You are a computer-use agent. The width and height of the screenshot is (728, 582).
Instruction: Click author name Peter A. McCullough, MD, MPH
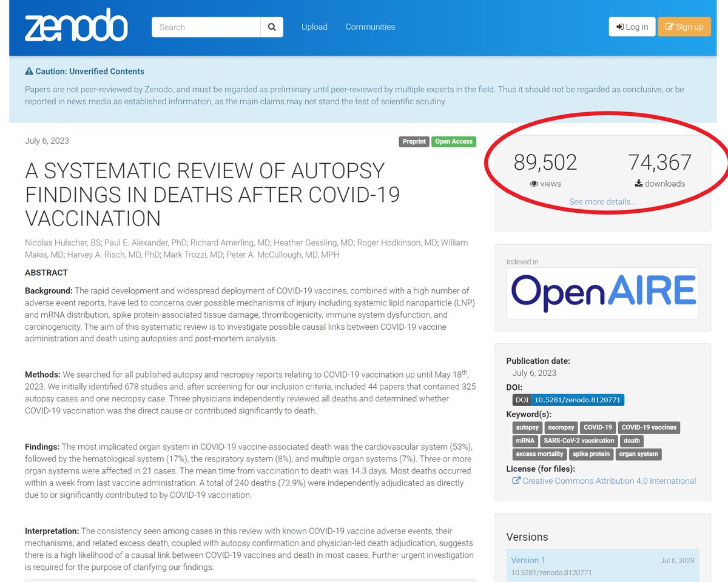(x=283, y=255)
